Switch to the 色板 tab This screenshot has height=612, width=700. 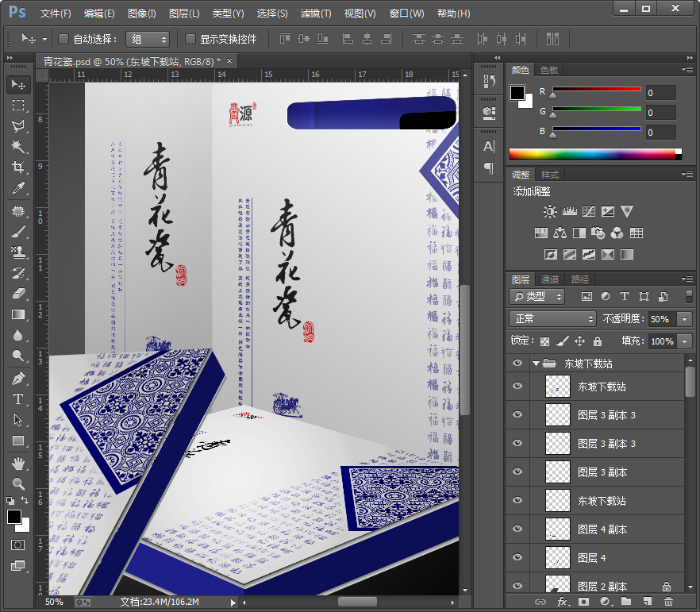click(549, 70)
